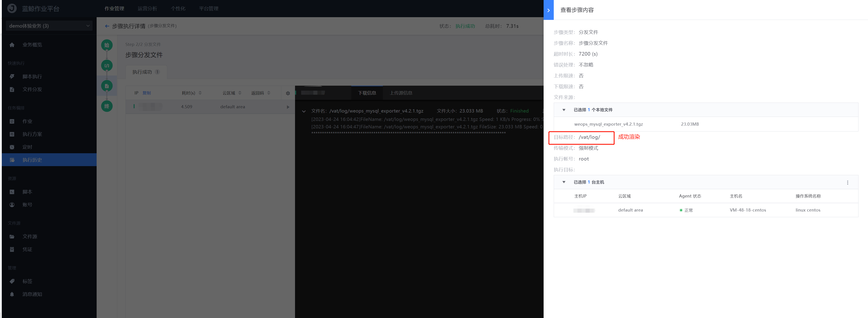The image size is (868, 318).
Task: Click 定时 clock icon
Action: (12, 147)
